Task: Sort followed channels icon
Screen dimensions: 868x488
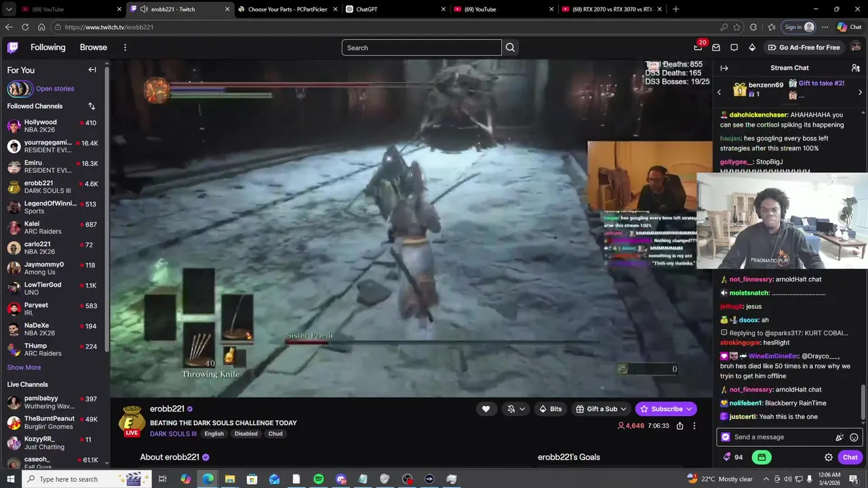Action: [x=92, y=106]
